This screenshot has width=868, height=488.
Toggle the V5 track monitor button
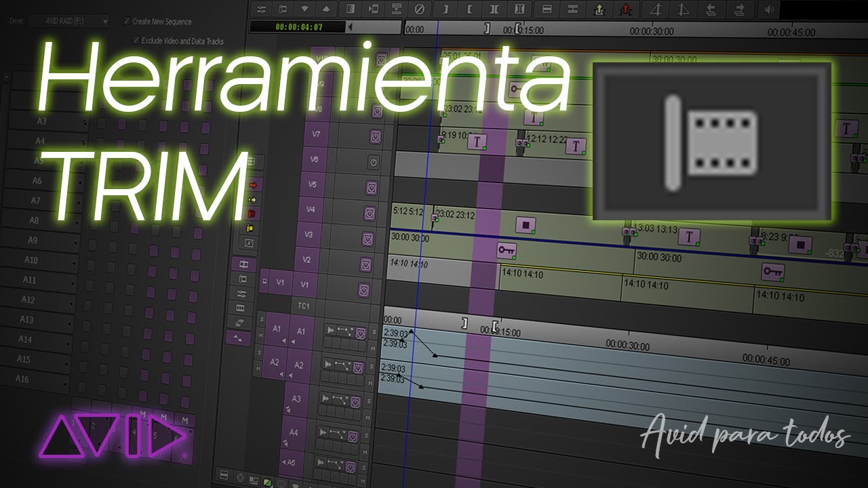(371, 188)
